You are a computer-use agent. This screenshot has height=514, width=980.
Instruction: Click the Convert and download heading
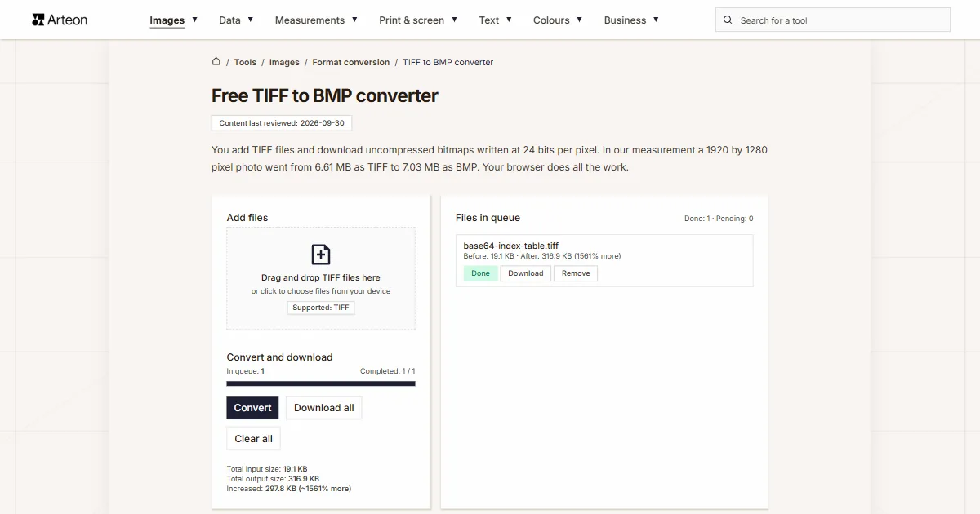pyautogui.click(x=279, y=357)
